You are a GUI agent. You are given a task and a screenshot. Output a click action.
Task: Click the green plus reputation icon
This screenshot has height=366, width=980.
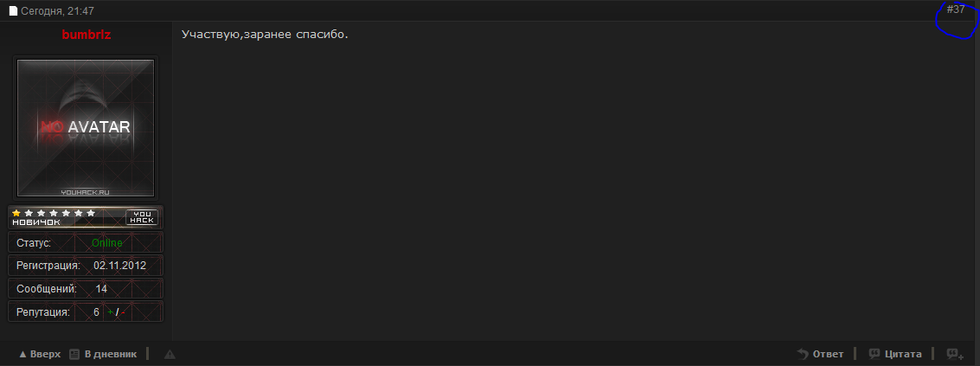coord(110,311)
